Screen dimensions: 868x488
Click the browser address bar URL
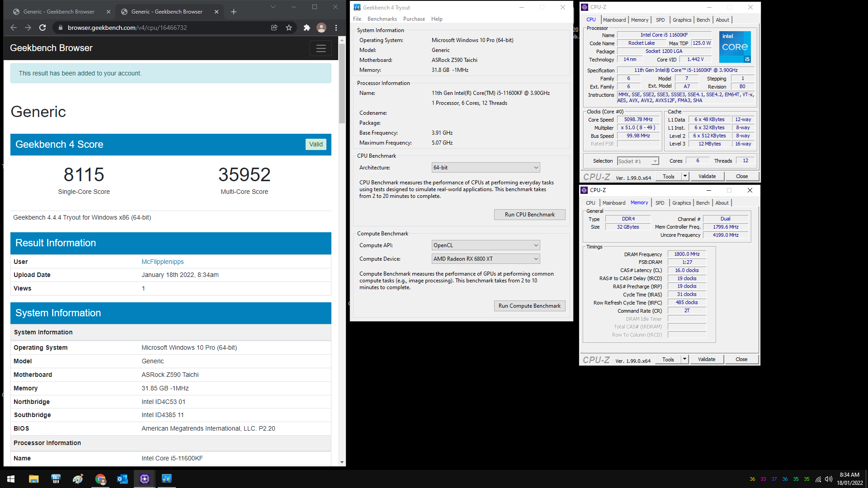(127, 28)
